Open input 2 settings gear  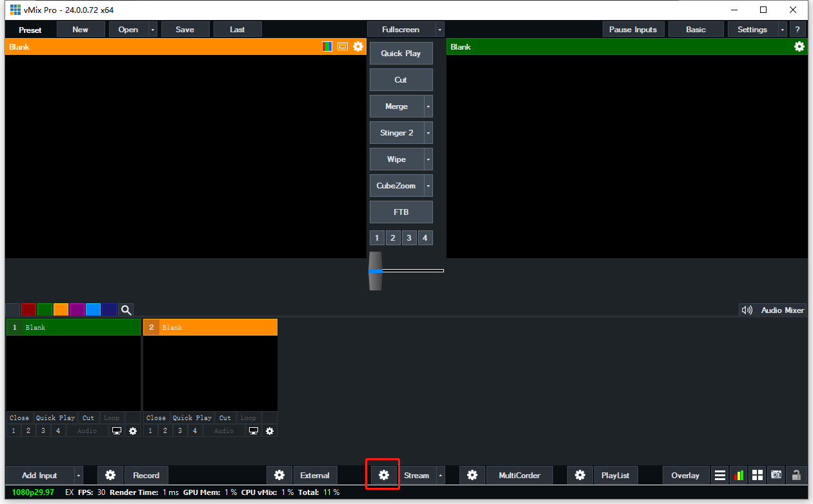coord(270,430)
